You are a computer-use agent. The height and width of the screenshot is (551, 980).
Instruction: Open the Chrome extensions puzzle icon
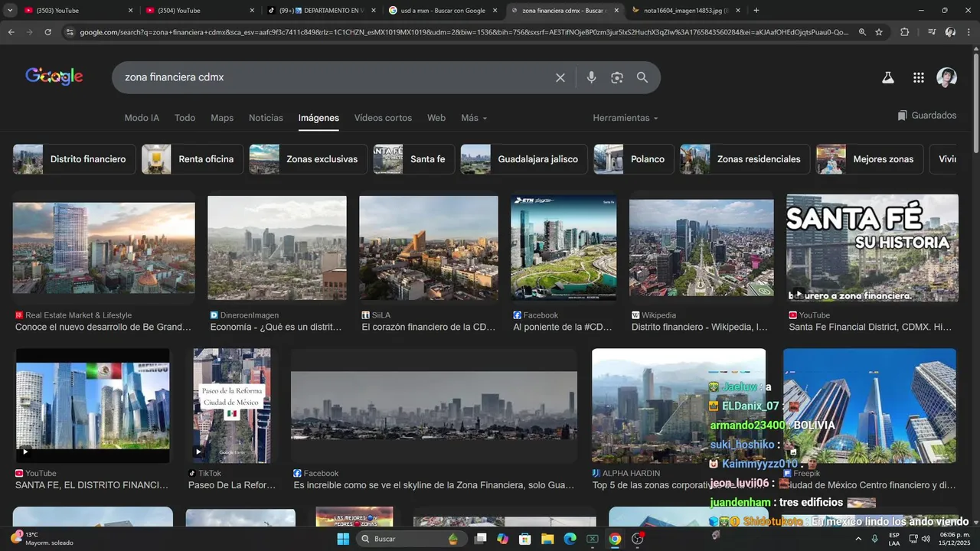click(905, 32)
